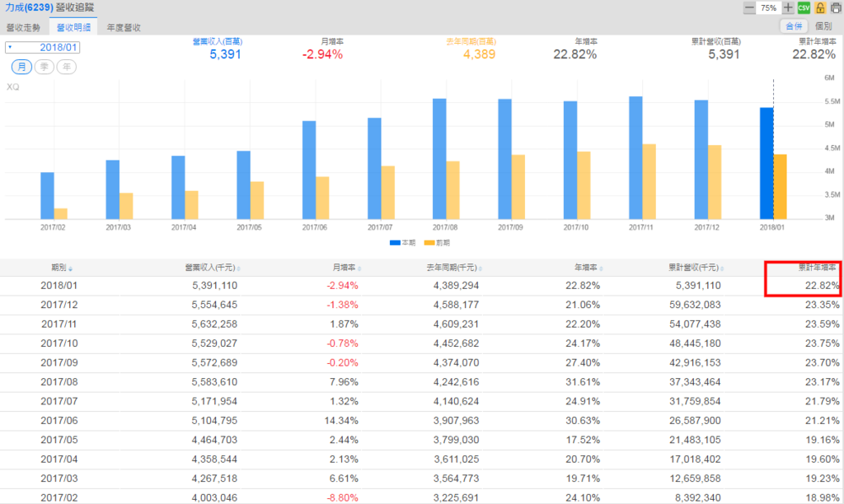
Task: Sort table by 累計營收(千元) column
Action: coord(696,268)
